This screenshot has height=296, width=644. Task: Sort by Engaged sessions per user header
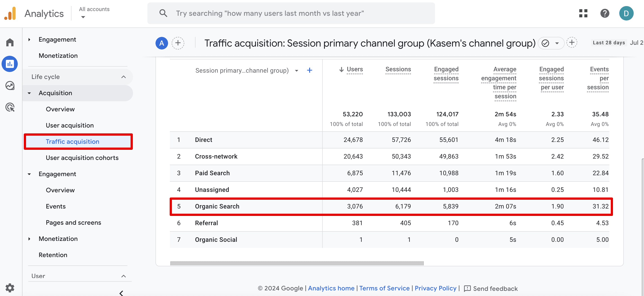tap(551, 78)
